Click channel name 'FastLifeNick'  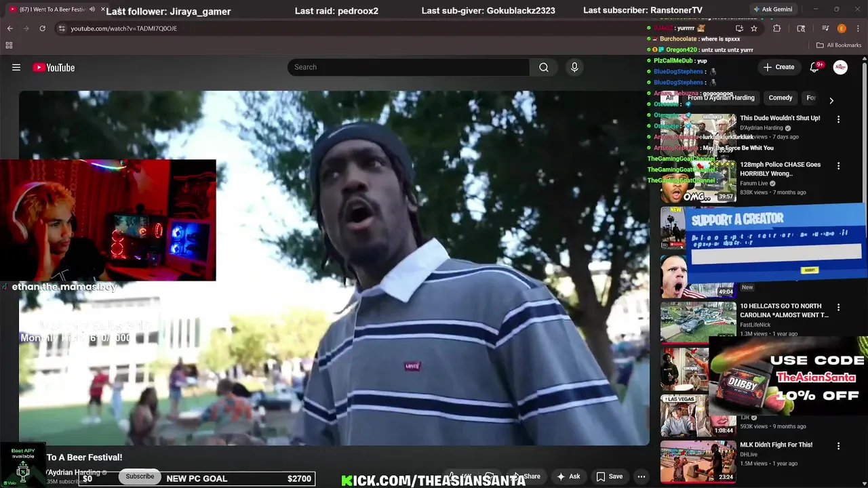coord(755,325)
